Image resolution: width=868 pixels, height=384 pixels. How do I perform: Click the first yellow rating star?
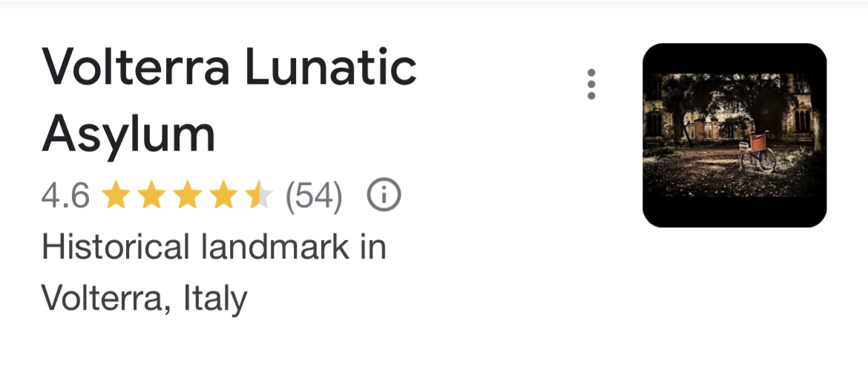[116, 195]
